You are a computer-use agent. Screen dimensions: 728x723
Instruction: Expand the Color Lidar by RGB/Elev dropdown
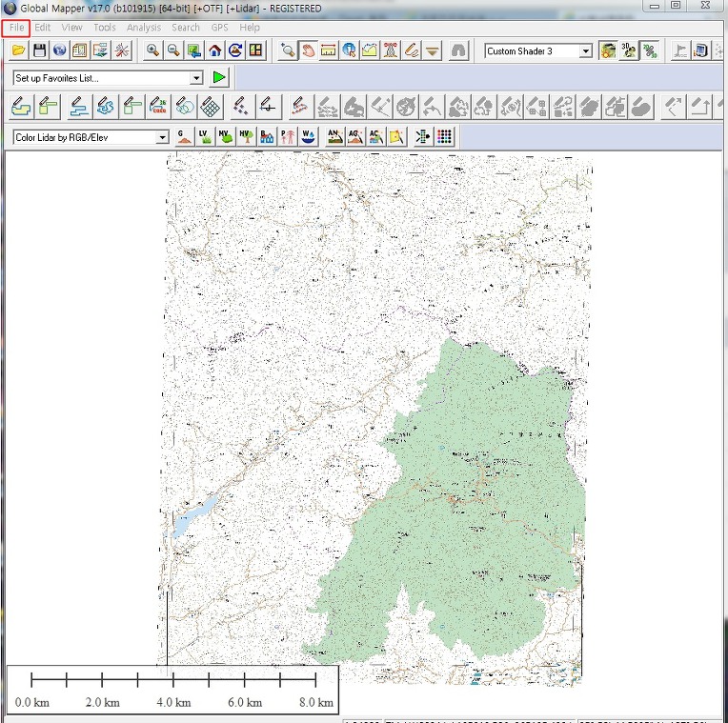(162, 138)
